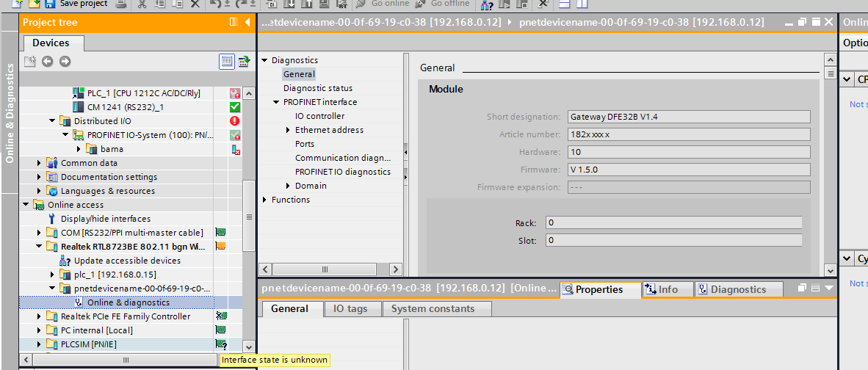
Task: Select Realtek PCIe FE Family Controller
Action: coord(125,316)
